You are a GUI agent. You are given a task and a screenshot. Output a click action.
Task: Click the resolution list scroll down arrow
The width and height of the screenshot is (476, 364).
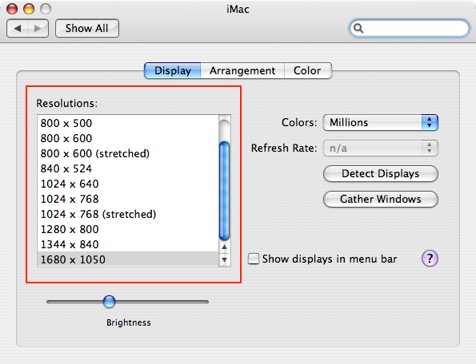pyautogui.click(x=224, y=259)
